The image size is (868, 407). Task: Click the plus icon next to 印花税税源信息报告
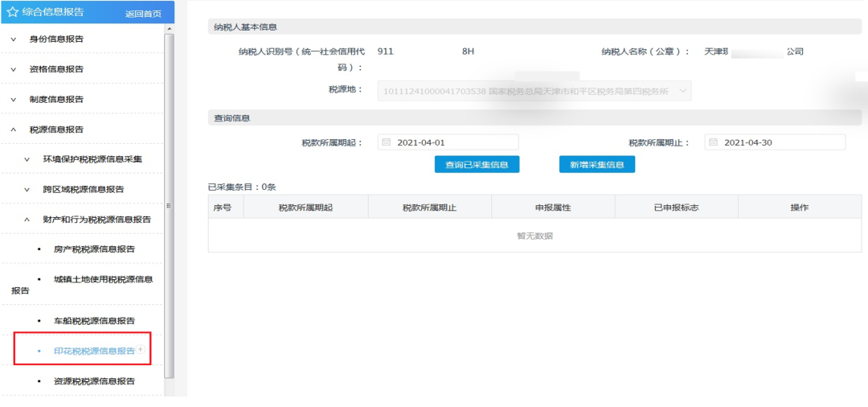(141, 349)
